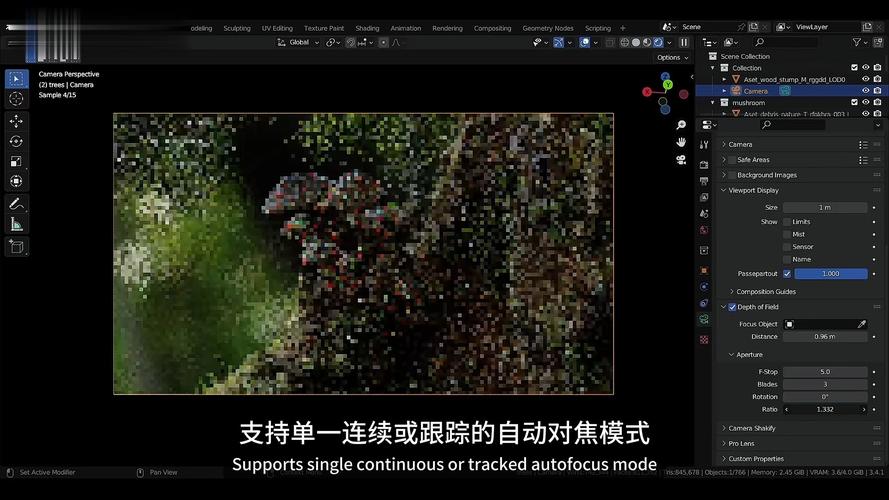Switch to material preview shading
The width and height of the screenshot is (889, 500).
tap(647, 43)
